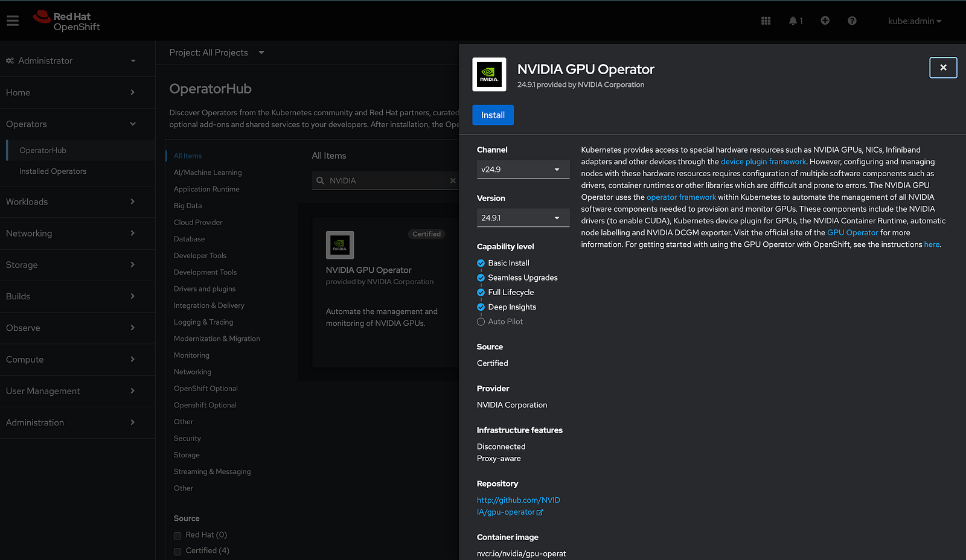Click Basic Install capability checkmark
The image size is (966, 560).
coord(481,263)
